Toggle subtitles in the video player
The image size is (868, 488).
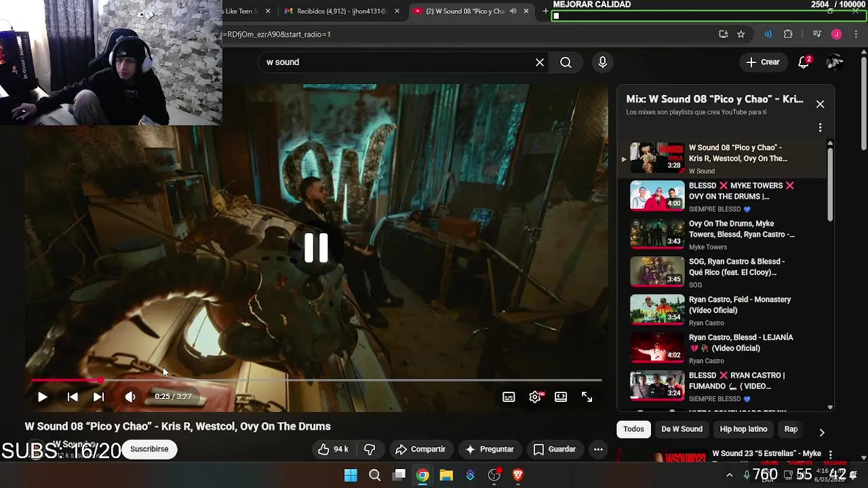[509, 397]
